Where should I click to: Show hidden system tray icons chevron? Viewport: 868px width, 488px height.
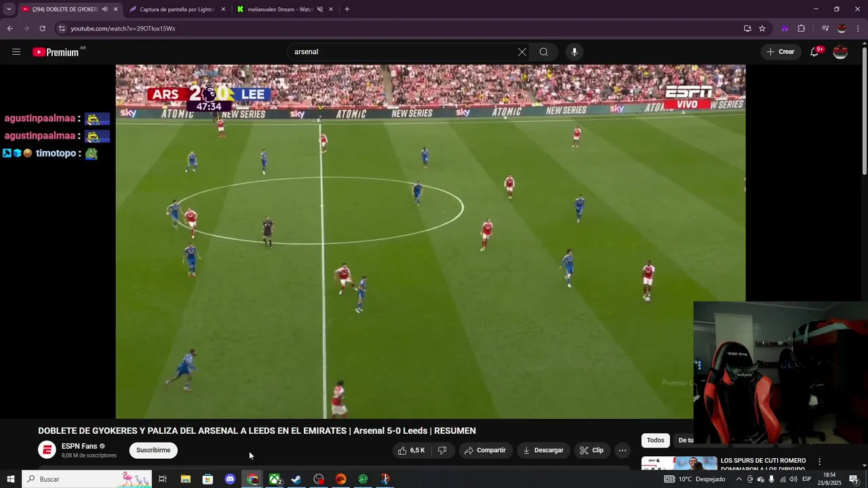tap(739, 479)
